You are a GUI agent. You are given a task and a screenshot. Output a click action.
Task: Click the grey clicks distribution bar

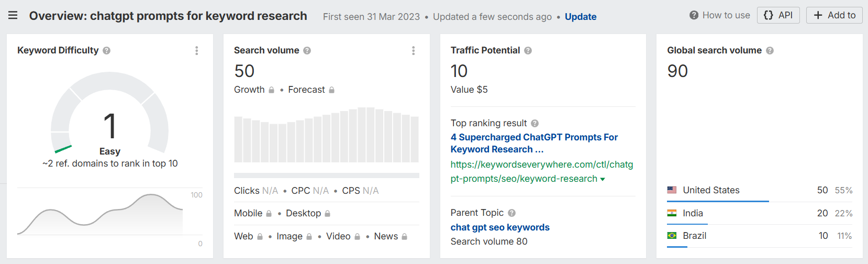pos(327,175)
